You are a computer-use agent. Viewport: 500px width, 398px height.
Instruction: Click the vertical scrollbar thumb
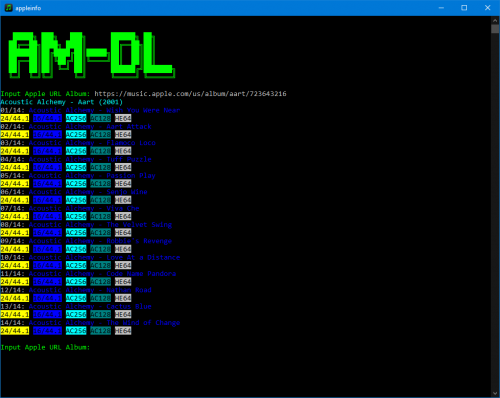tap(495, 29)
